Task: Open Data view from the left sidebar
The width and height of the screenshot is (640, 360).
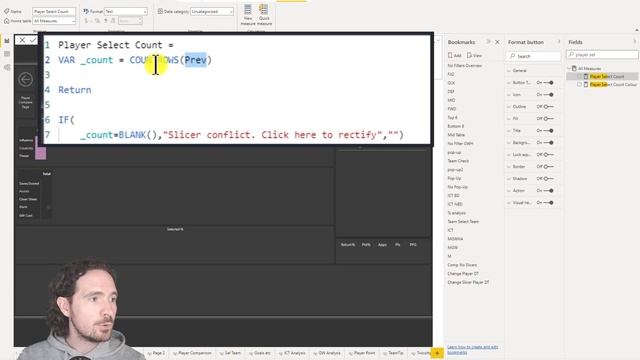Action: click(7, 54)
